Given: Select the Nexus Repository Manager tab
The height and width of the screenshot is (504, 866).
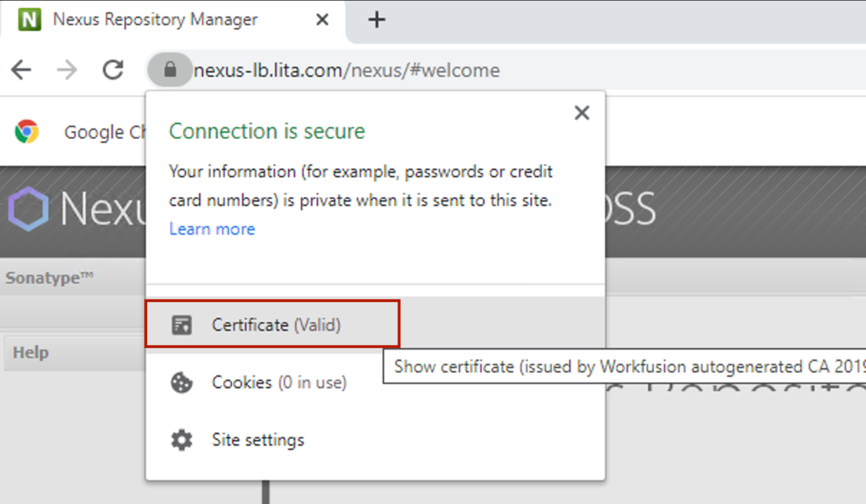Looking at the screenshot, I should (x=173, y=20).
